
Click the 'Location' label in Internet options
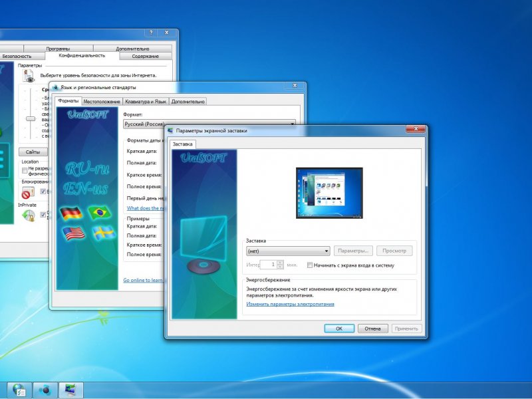tap(30, 162)
